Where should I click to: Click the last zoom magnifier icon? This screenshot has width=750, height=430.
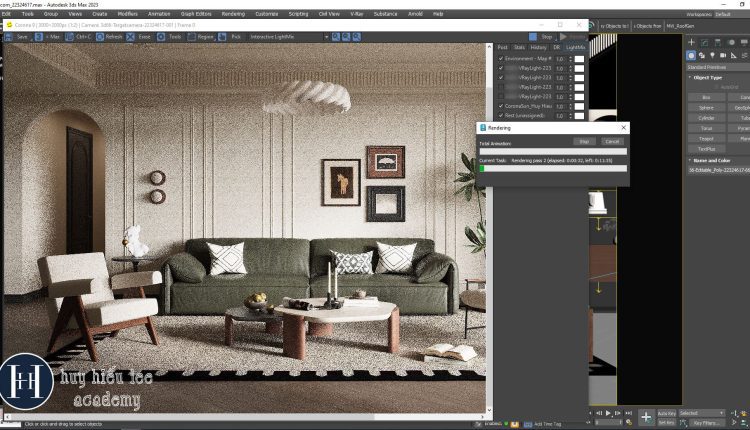point(357,37)
